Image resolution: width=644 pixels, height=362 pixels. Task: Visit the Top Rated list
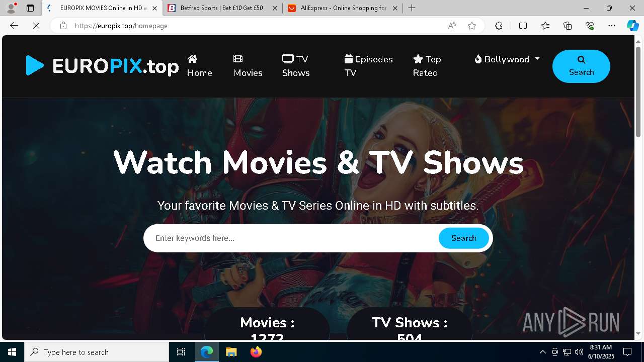coord(427,66)
